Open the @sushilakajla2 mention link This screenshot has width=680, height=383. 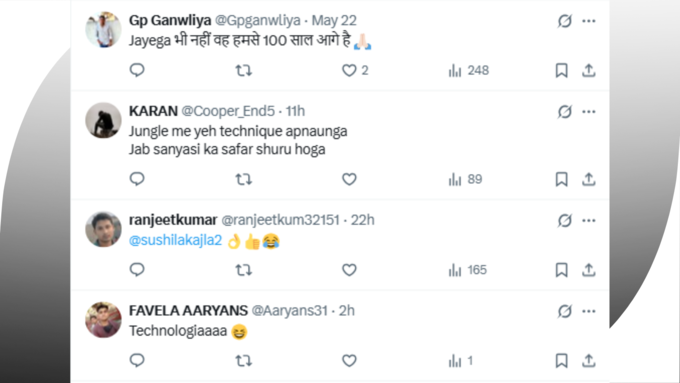(176, 240)
